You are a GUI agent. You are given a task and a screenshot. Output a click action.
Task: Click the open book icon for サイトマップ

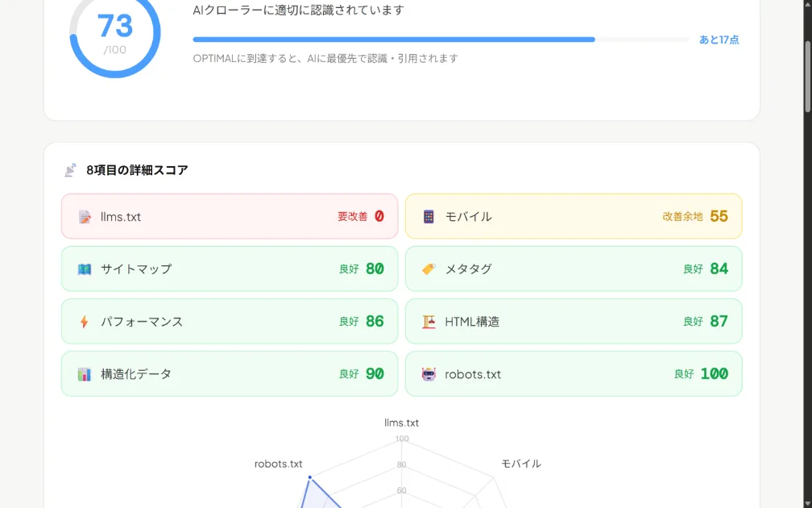click(83, 269)
